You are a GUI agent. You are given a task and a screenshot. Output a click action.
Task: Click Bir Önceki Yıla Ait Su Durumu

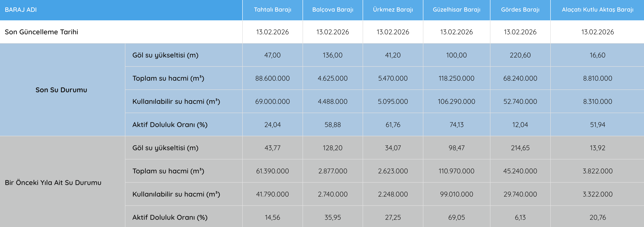[53, 182]
